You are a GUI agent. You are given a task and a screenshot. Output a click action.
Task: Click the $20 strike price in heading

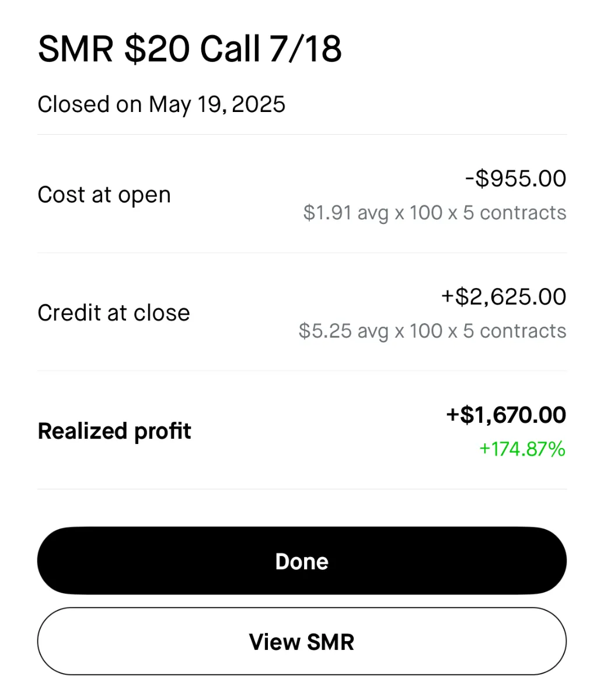(x=156, y=49)
